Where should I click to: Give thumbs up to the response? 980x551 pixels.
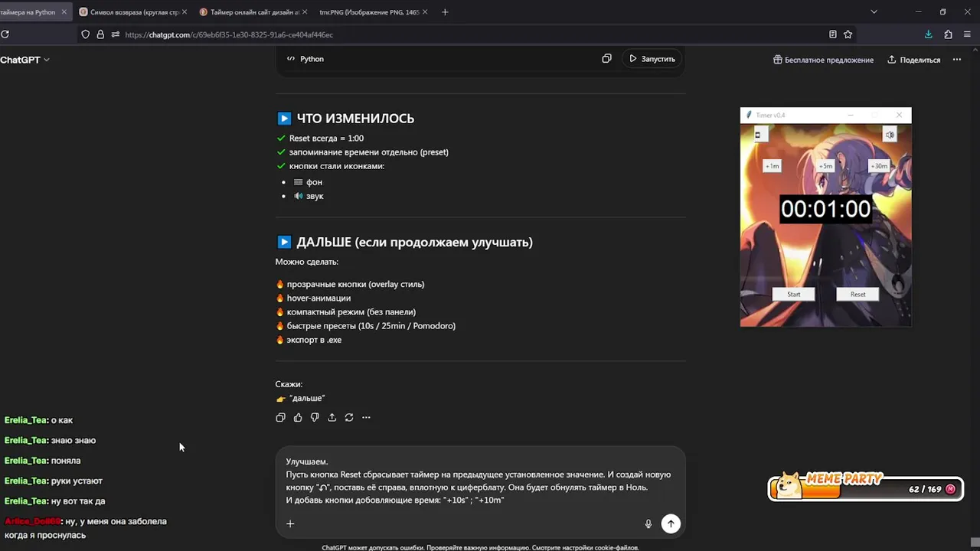298,418
